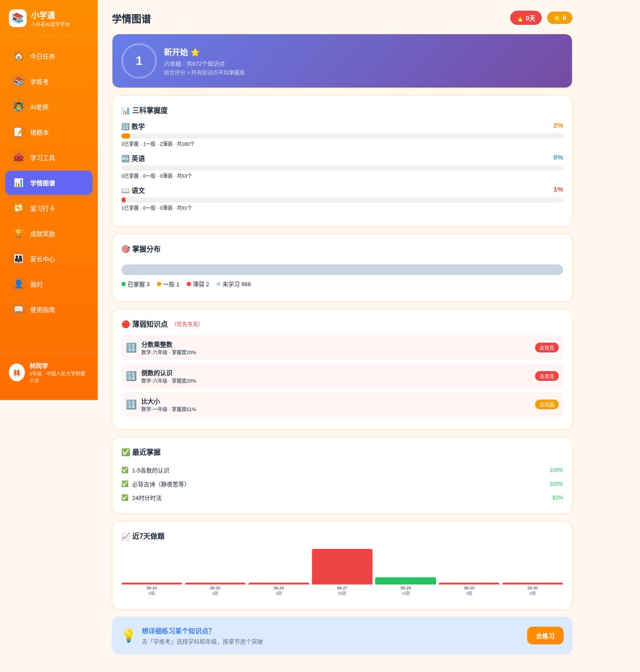Open 今日任务 in the sidebar
640x672 pixels.
49,56
